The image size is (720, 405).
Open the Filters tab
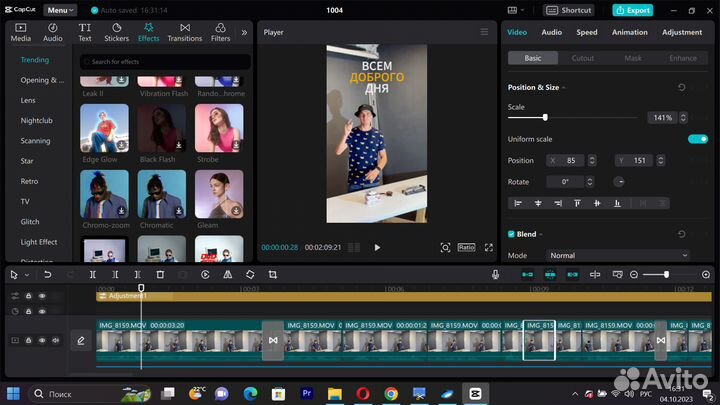pyautogui.click(x=220, y=33)
